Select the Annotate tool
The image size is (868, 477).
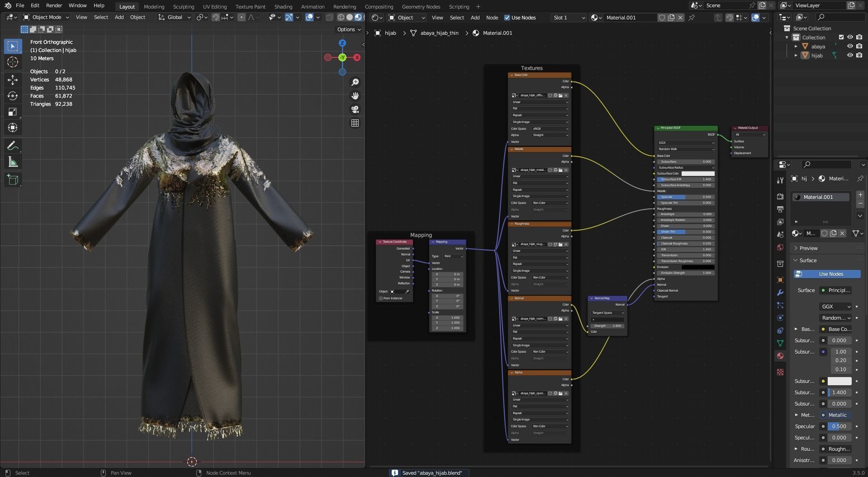pos(13,146)
